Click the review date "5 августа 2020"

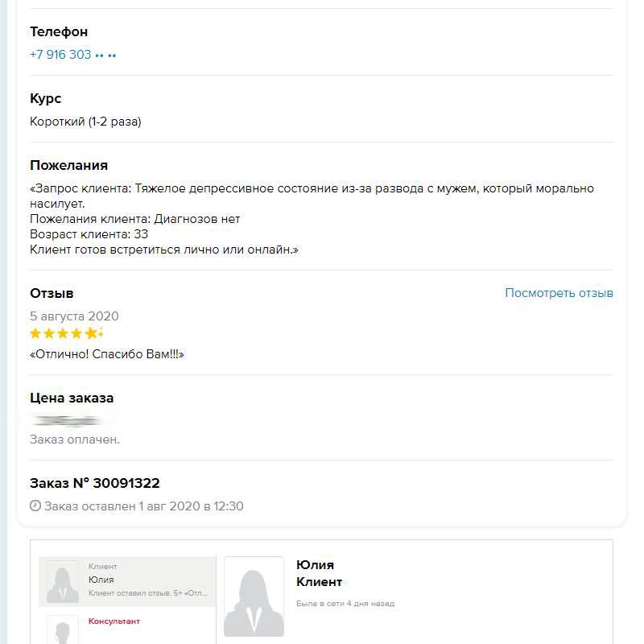point(74,316)
